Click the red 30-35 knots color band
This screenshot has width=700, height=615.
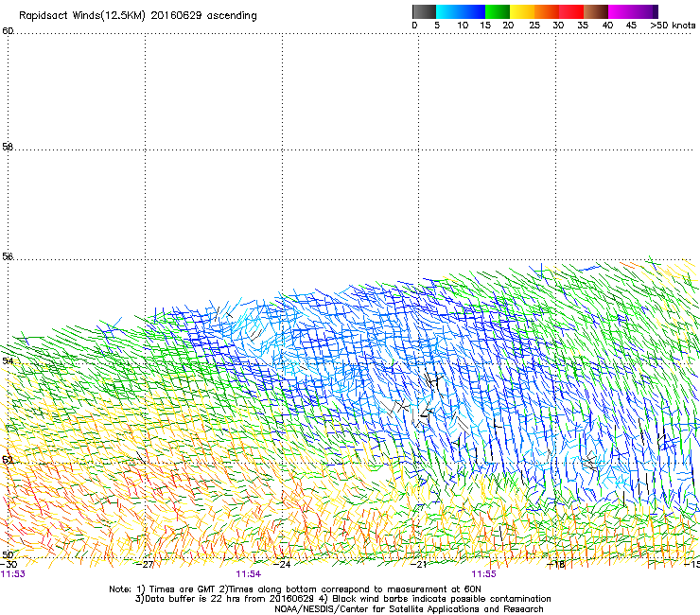point(571,11)
